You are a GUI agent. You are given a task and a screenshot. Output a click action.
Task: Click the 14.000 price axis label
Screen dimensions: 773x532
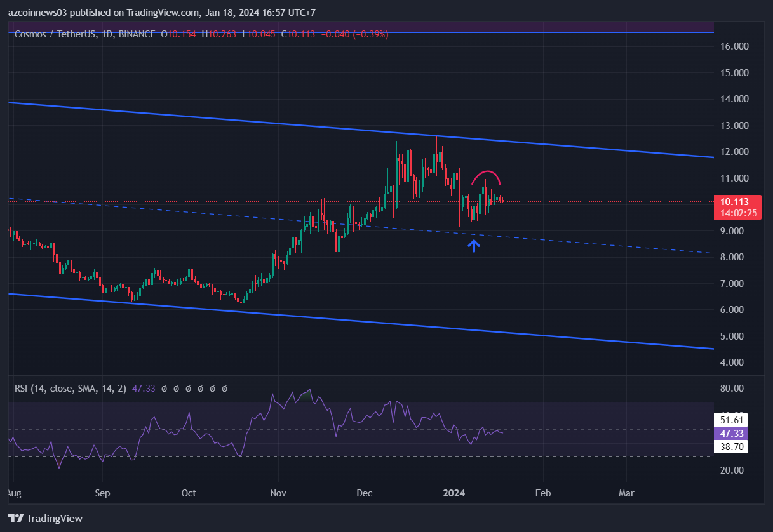tap(735, 99)
